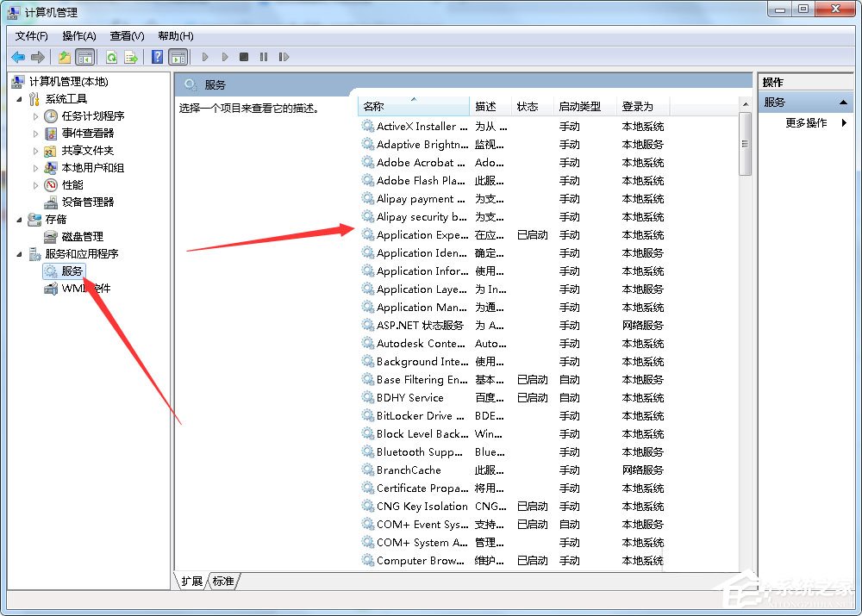This screenshot has height=616, width=862.
Task: Collapse the 服务 section in the 操作 pane
Action: tap(843, 102)
